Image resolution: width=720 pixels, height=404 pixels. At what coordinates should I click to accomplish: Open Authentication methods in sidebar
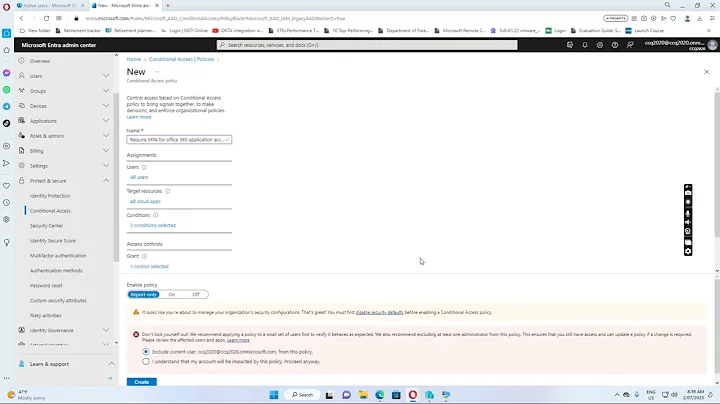[x=56, y=271]
